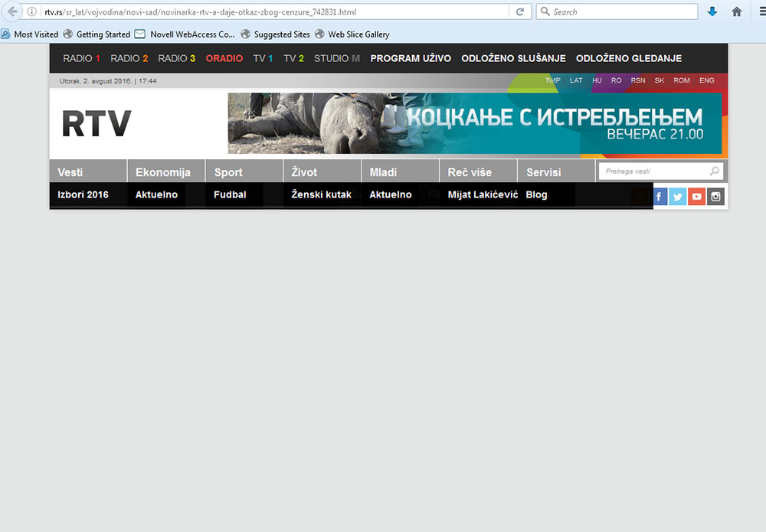Click the magnifier icon in Pretraga vesti

pyautogui.click(x=714, y=171)
